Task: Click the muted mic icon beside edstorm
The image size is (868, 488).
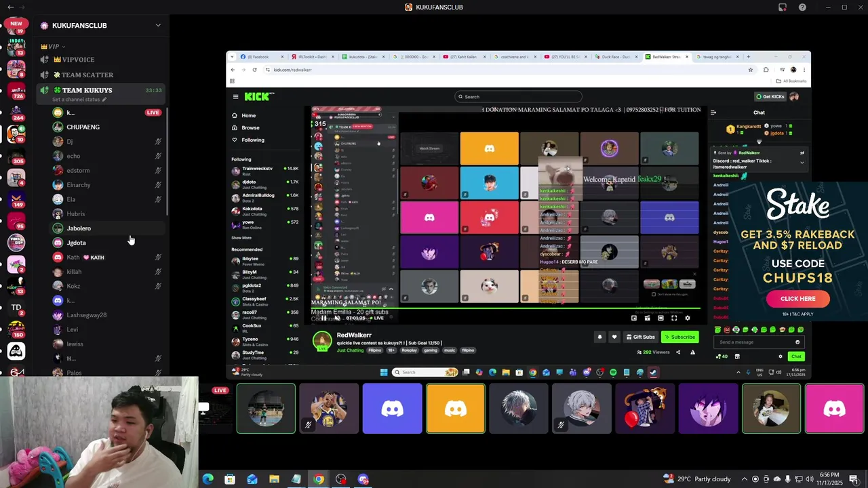Action: click(x=158, y=171)
